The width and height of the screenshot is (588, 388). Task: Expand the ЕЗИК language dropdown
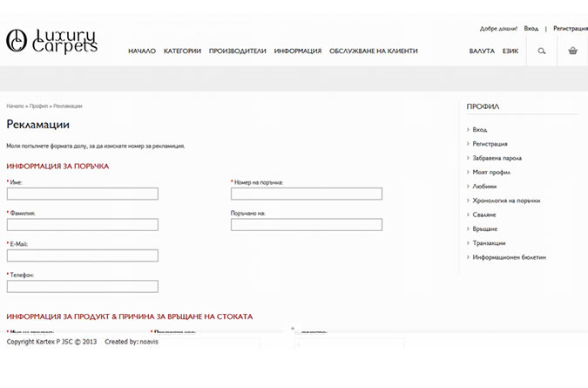click(x=510, y=51)
